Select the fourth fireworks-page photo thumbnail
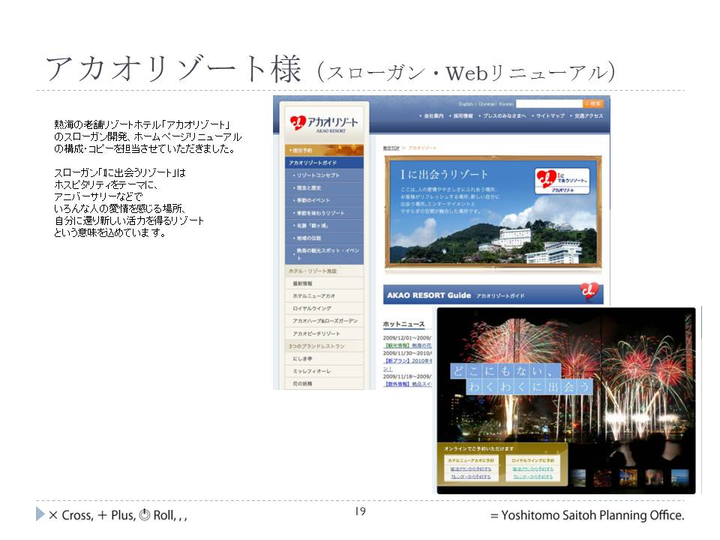Screen dimensions: 720x540 point(654,478)
